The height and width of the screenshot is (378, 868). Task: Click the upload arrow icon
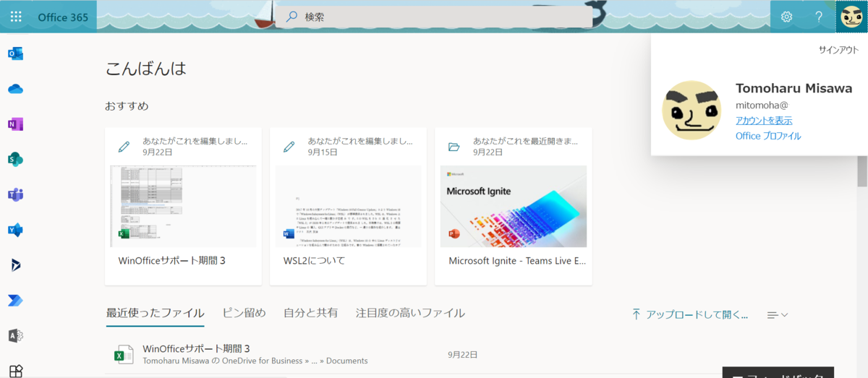point(636,314)
